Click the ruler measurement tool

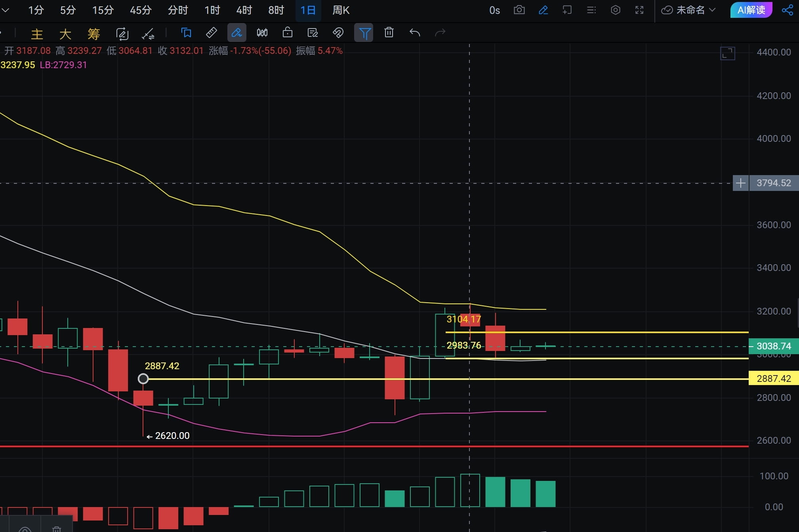212,32
